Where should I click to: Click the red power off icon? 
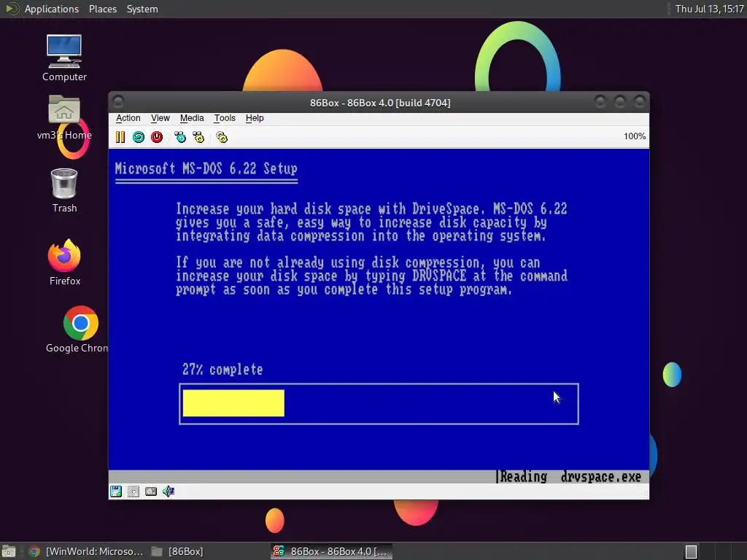pyautogui.click(x=157, y=137)
